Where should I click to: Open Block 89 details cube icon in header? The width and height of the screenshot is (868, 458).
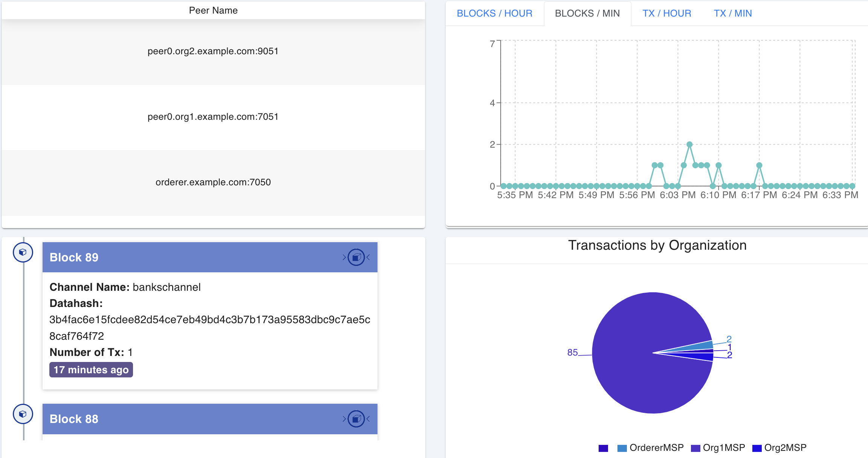356,257
